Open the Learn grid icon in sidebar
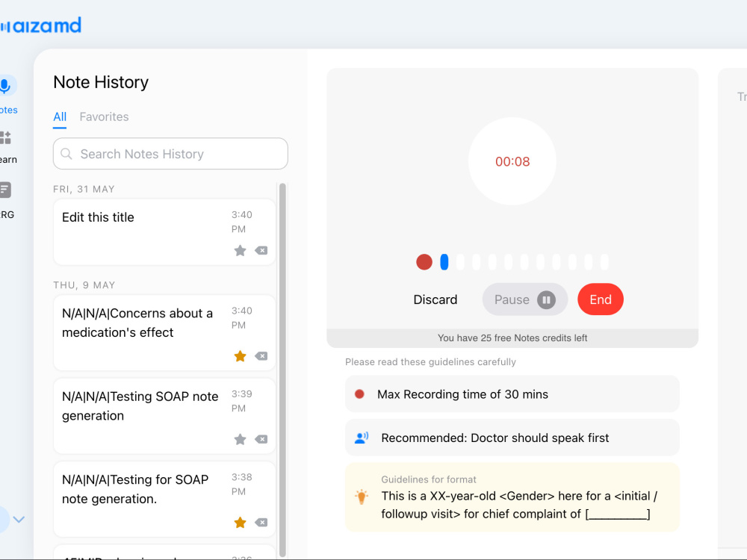Screen dimensions: 747x560 [x=5, y=137]
